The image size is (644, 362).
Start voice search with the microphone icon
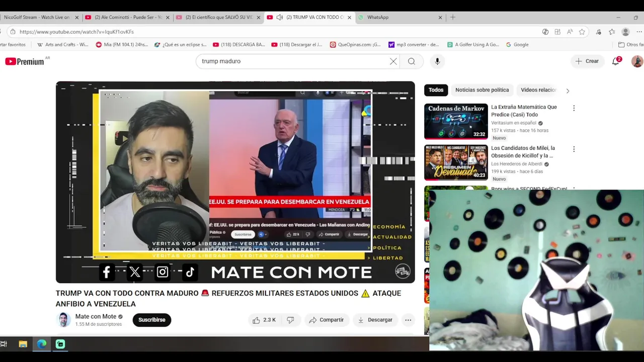[437, 61]
